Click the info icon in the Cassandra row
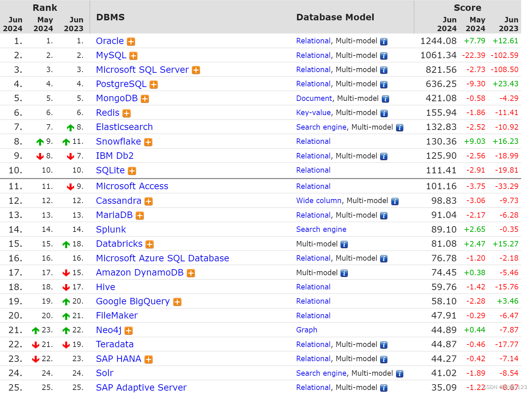This screenshot has height=393, width=532. [x=395, y=201]
